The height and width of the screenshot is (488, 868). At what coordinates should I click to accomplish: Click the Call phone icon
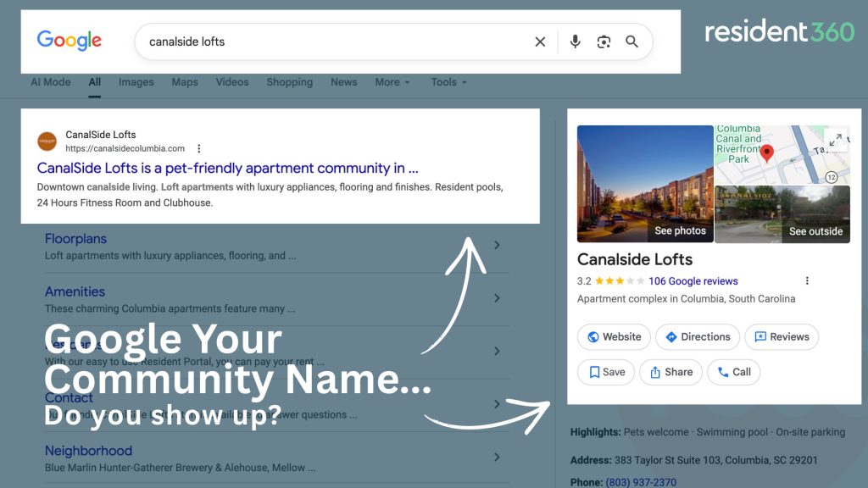coord(721,372)
